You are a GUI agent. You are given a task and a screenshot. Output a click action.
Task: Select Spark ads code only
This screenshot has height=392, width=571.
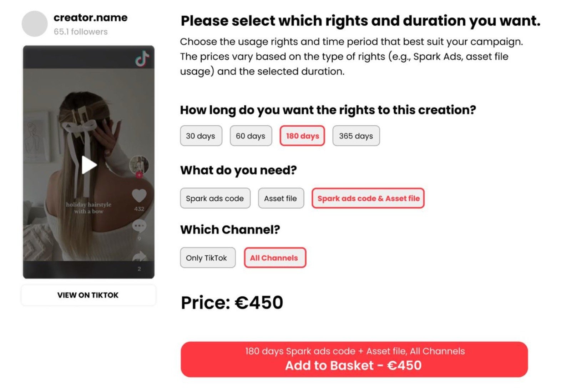(x=215, y=198)
